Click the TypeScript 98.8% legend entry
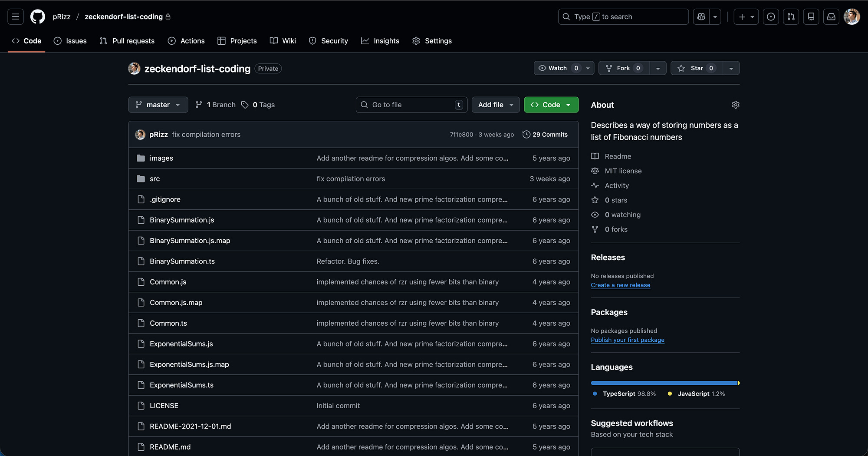This screenshot has height=456, width=868. (624, 394)
